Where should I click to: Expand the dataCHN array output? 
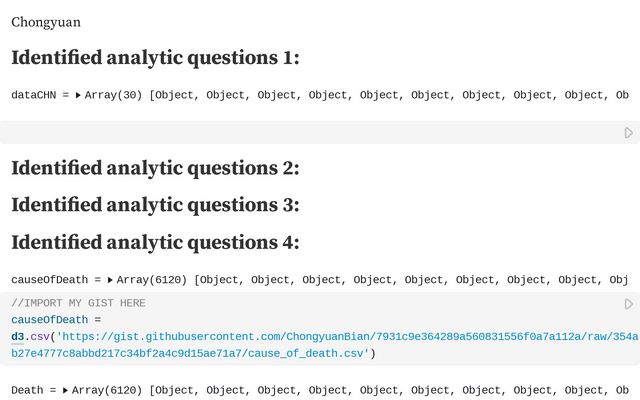pos(79,95)
